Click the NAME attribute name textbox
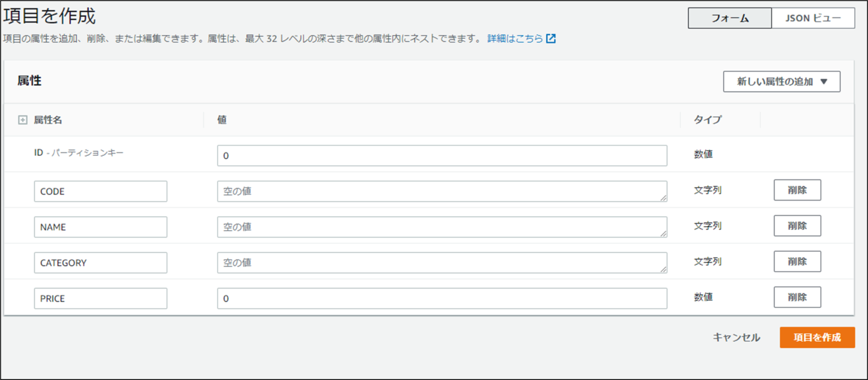This screenshot has width=868, height=380. tap(100, 226)
